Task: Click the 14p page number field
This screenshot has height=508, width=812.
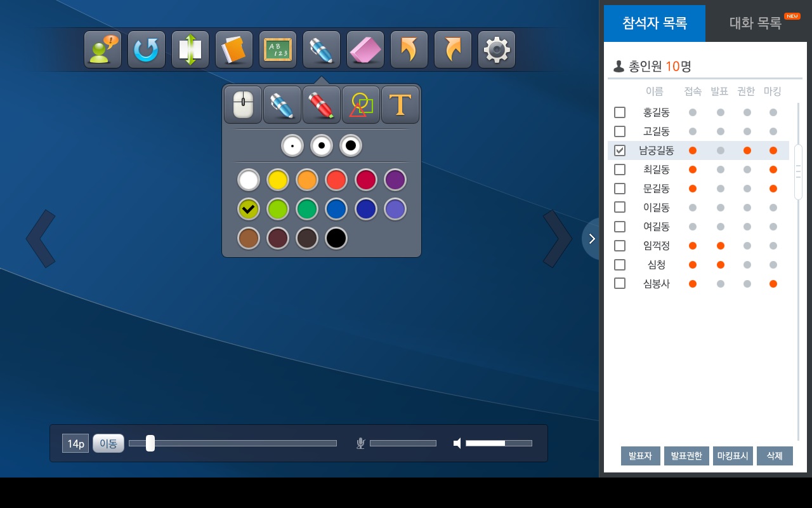Action: point(75,443)
